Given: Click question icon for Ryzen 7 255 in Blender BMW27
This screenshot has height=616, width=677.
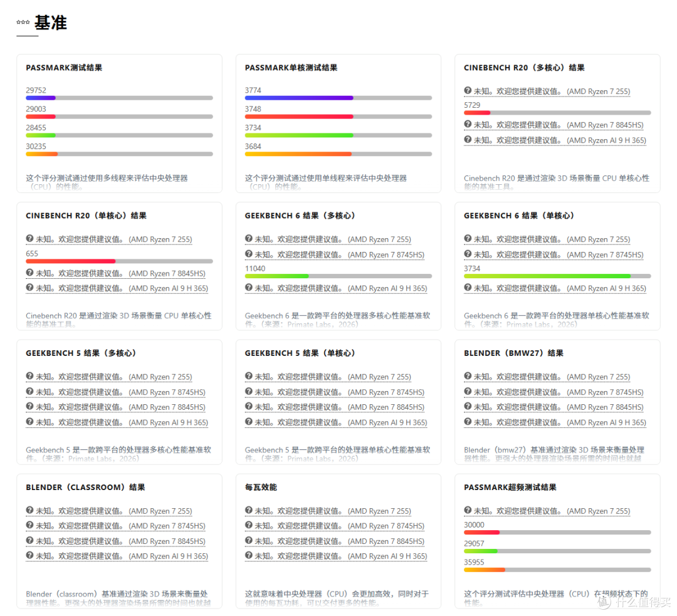Looking at the screenshot, I should click(x=468, y=377).
